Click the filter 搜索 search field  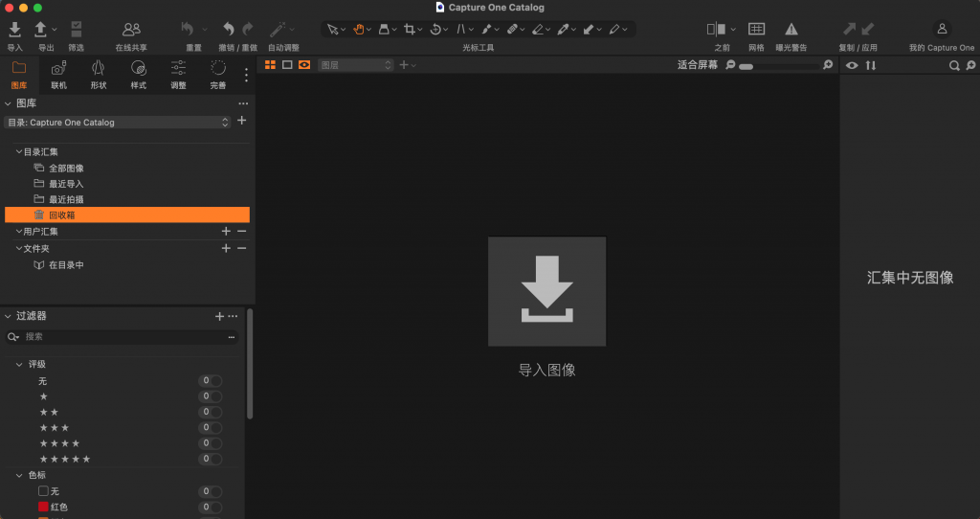(122, 337)
